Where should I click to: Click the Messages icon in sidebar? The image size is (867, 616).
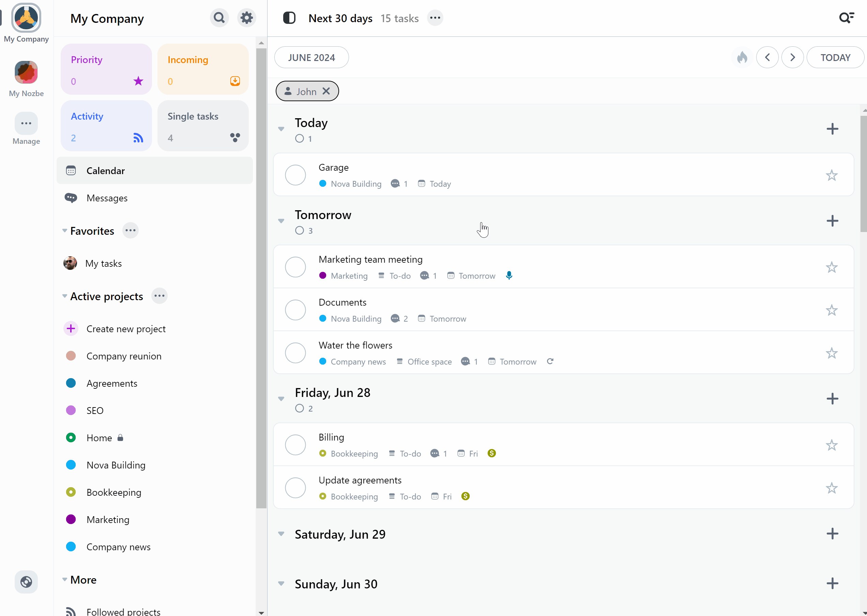click(x=72, y=197)
